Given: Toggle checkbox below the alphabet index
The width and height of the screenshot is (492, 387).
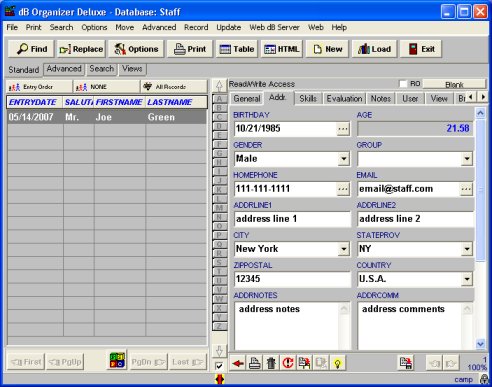Looking at the screenshot, I should click(219, 366).
